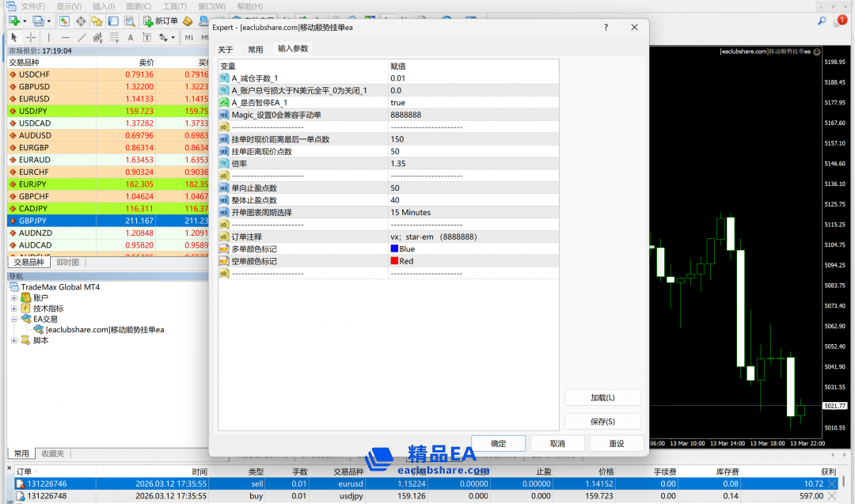Select the Trendline drawing tool
The width and height of the screenshot is (855, 504).
click(x=82, y=37)
